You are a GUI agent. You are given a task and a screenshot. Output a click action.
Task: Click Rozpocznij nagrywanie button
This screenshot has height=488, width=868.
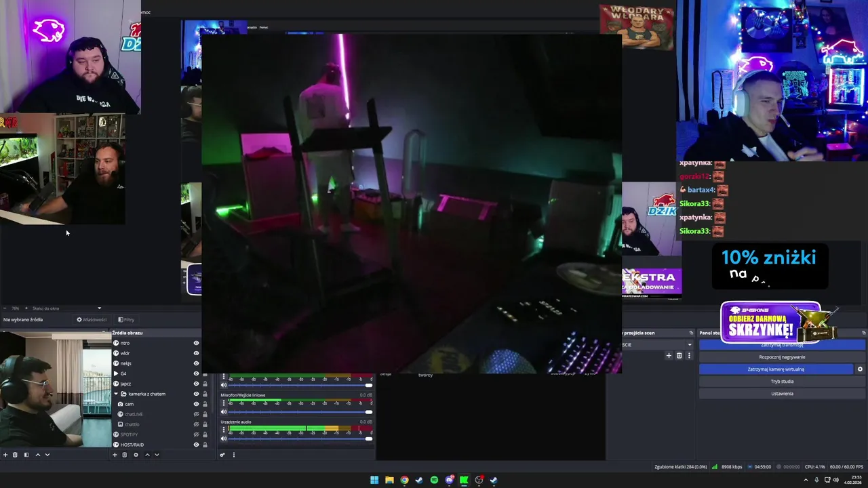coord(782,357)
